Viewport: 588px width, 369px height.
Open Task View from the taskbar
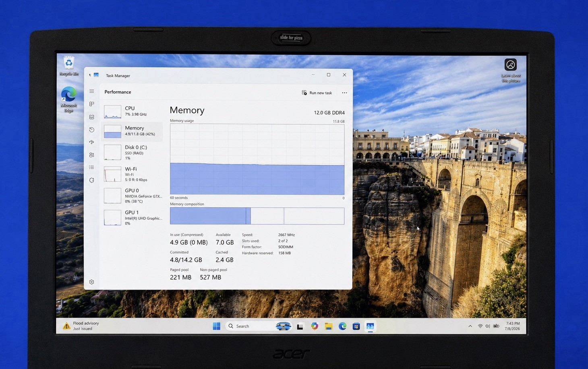(x=300, y=326)
